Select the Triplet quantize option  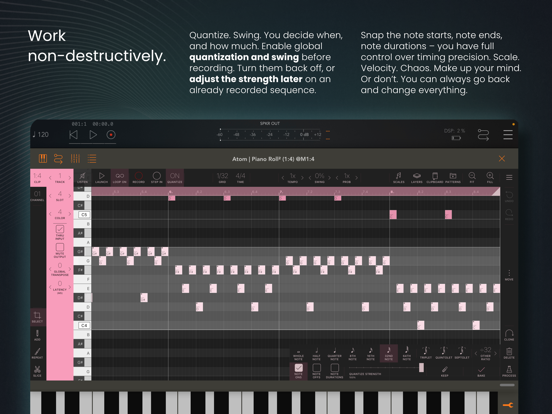point(425,353)
